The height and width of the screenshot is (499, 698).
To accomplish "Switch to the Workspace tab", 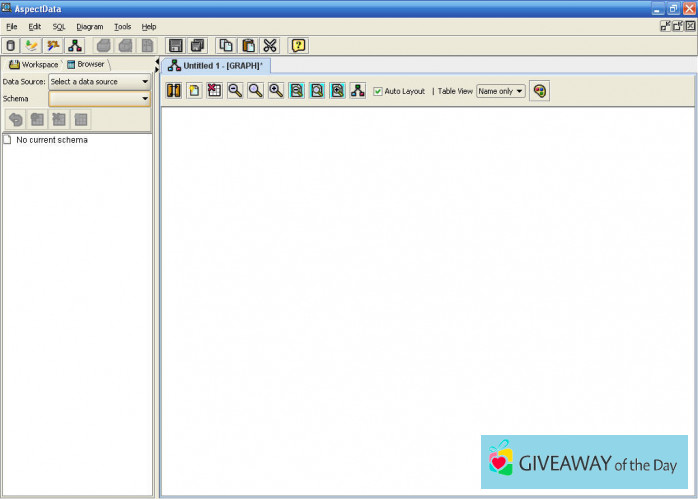I will pos(34,64).
